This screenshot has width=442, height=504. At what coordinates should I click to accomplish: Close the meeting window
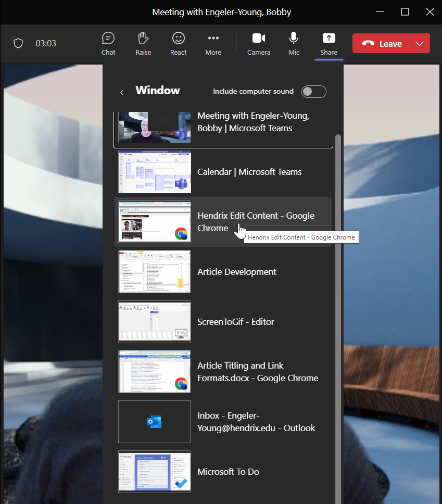[x=430, y=12]
